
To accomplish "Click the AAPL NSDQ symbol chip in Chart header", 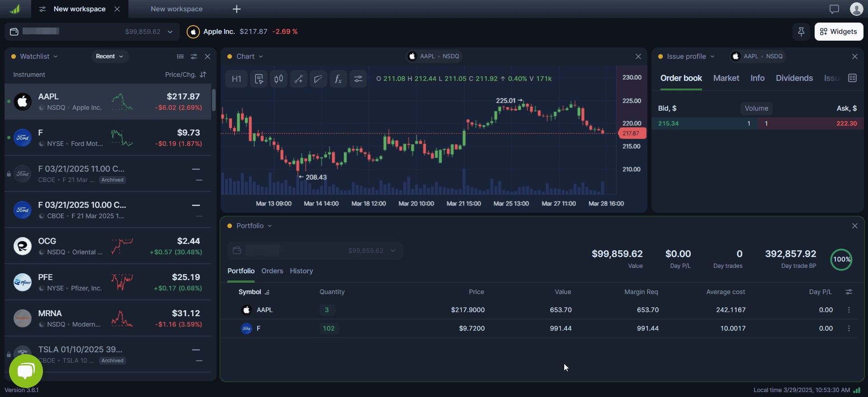I will click(x=434, y=56).
